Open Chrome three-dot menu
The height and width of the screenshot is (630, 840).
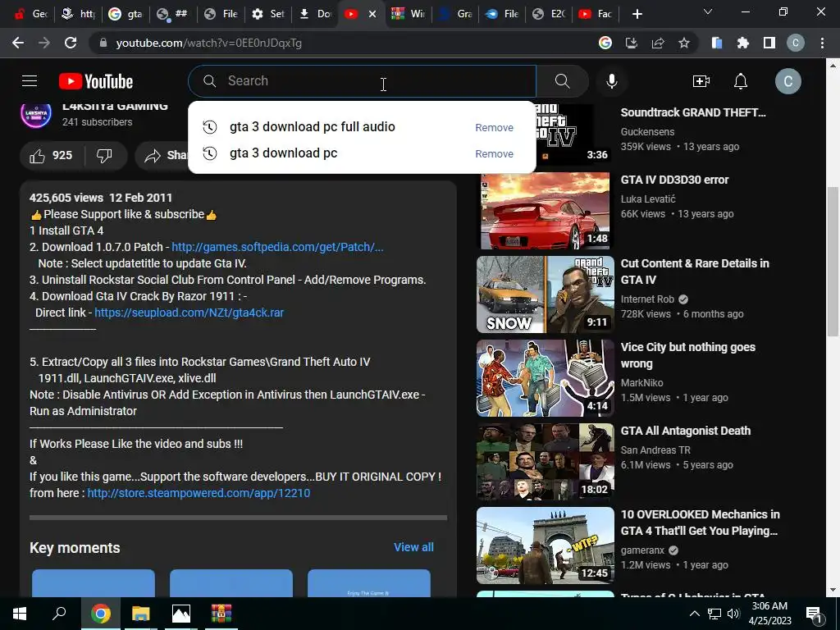point(822,43)
